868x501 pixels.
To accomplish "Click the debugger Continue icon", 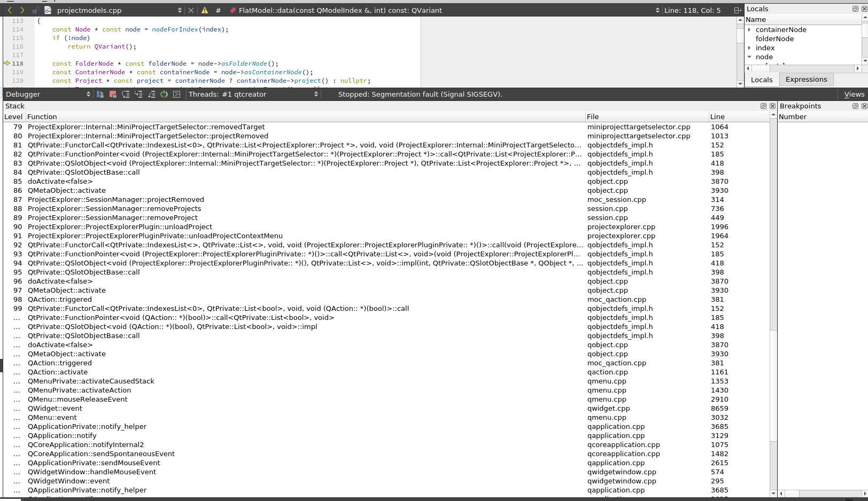I will click(100, 94).
